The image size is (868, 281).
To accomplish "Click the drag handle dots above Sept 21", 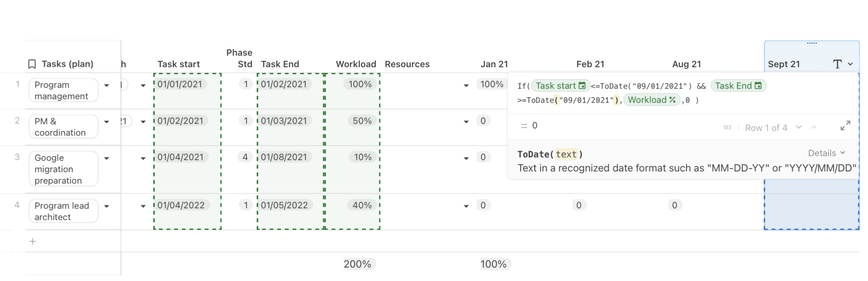I will point(812,43).
